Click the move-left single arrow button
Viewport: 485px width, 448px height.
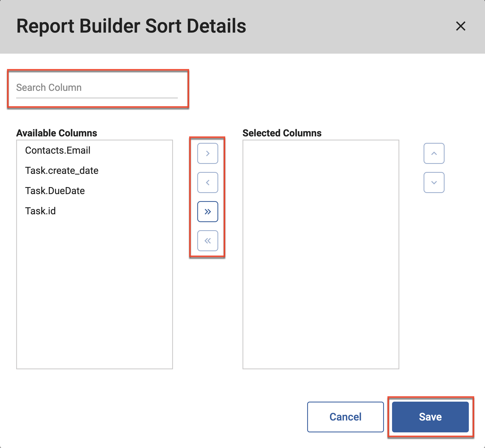point(207,182)
